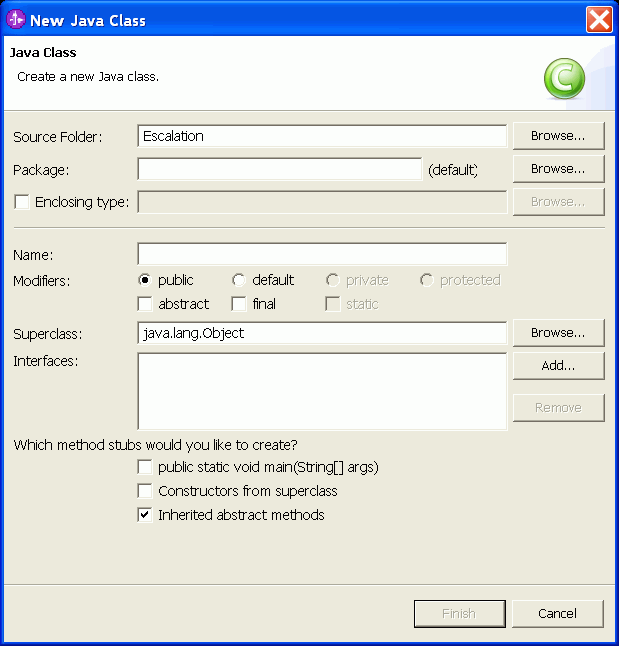The image size is (619, 646).
Task: Browse for a superclass
Action: pos(558,332)
